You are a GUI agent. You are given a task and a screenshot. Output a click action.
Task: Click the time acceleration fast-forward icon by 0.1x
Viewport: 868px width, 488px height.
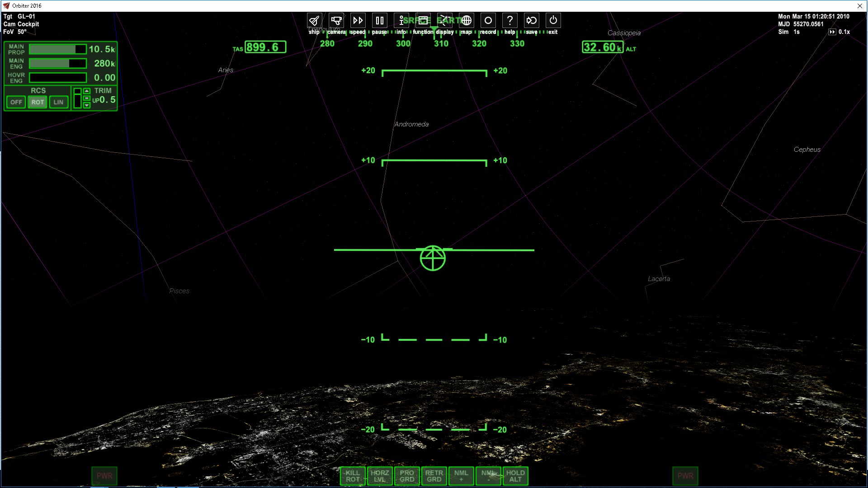pos(832,32)
